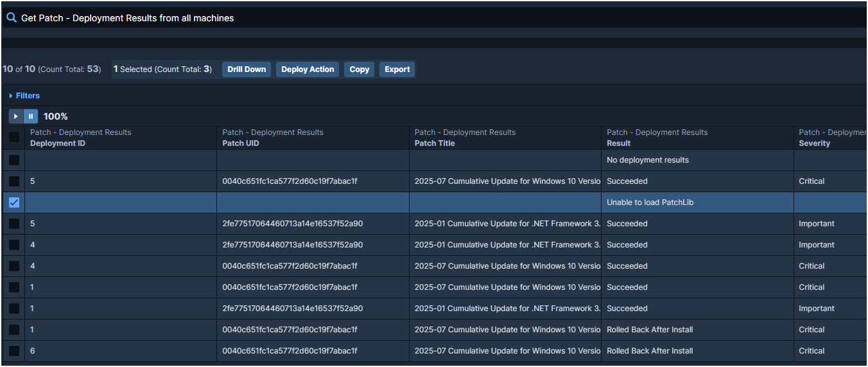Sort by the Result column header
This screenshot has height=367, width=868.
pyautogui.click(x=619, y=143)
